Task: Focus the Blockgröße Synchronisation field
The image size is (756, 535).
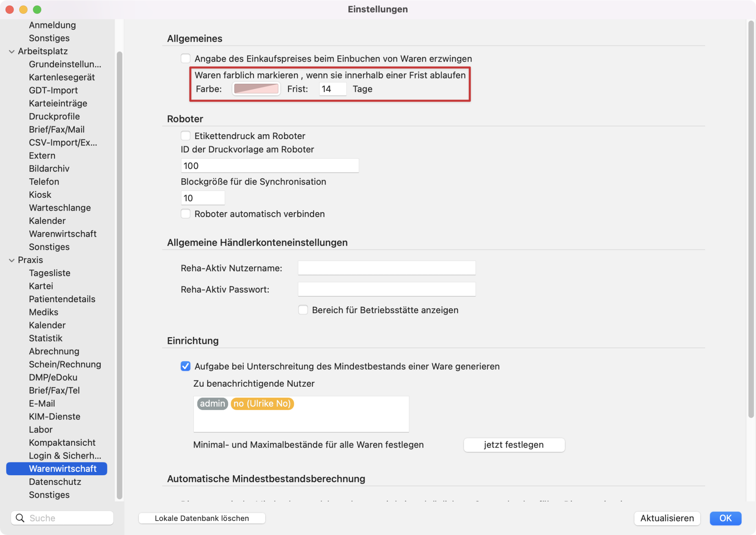Action: point(203,198)
